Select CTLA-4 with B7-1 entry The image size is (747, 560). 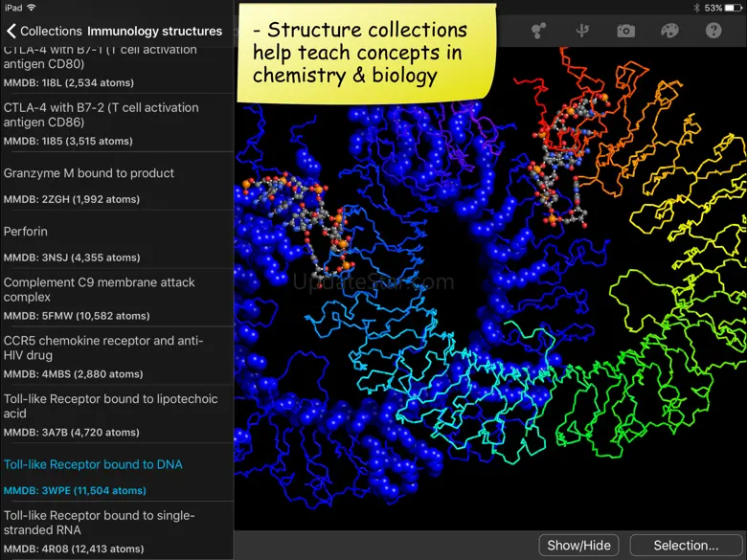117,70
